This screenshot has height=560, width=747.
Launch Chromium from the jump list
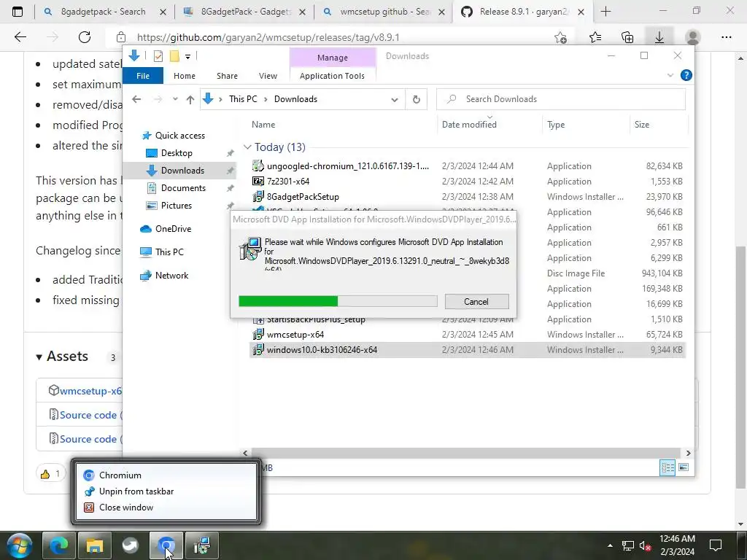(120, 475)
